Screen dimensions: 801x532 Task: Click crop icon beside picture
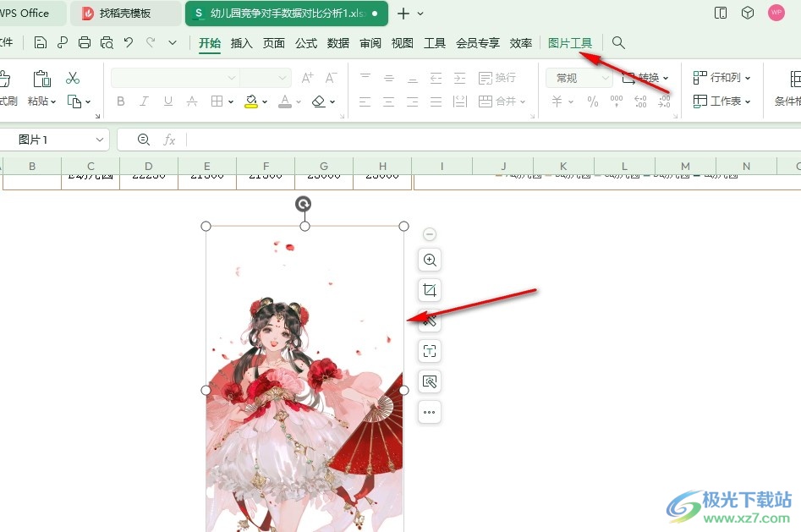430,290
